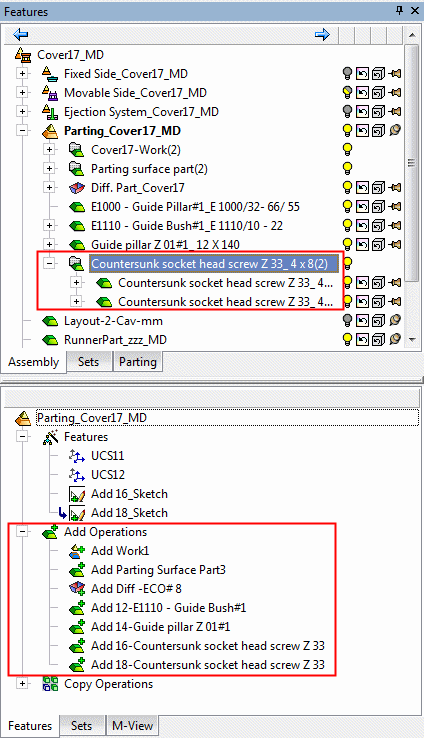Select Add Parting Surface Part3 item

[x=158, y=570]
